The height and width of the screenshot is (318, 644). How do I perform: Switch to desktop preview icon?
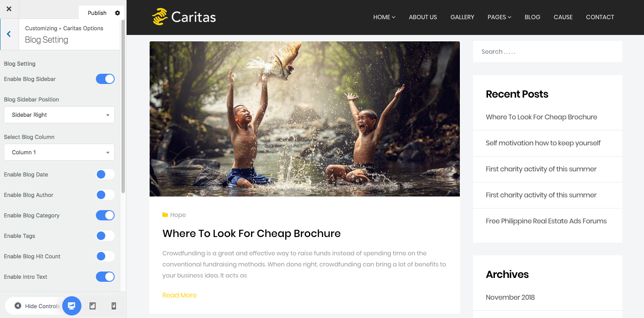[x=72, y=306]
